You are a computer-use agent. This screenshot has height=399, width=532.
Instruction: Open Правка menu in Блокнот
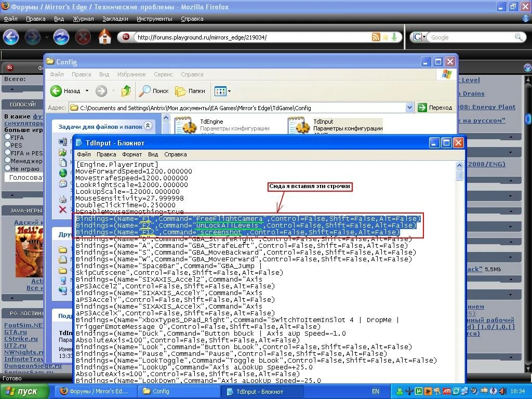click(x=106, y=154)
